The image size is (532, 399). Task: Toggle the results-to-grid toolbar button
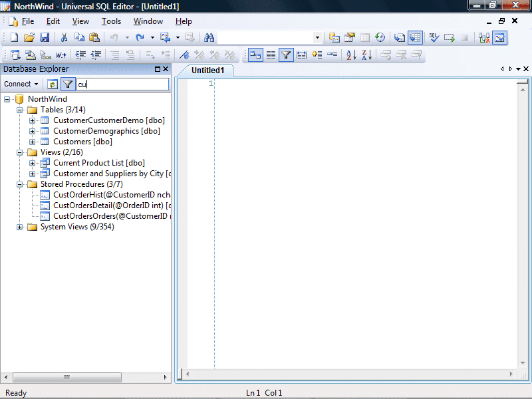coord(415,38)
